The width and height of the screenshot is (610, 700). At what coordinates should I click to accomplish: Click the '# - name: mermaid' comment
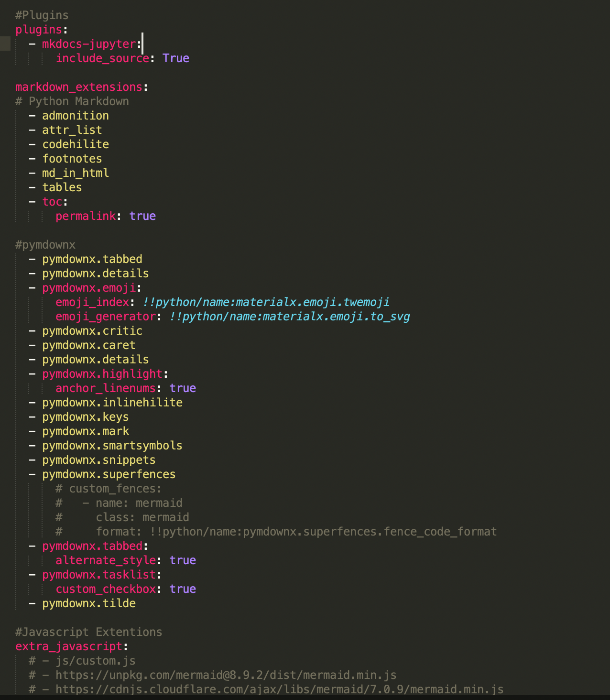point(119,503)
